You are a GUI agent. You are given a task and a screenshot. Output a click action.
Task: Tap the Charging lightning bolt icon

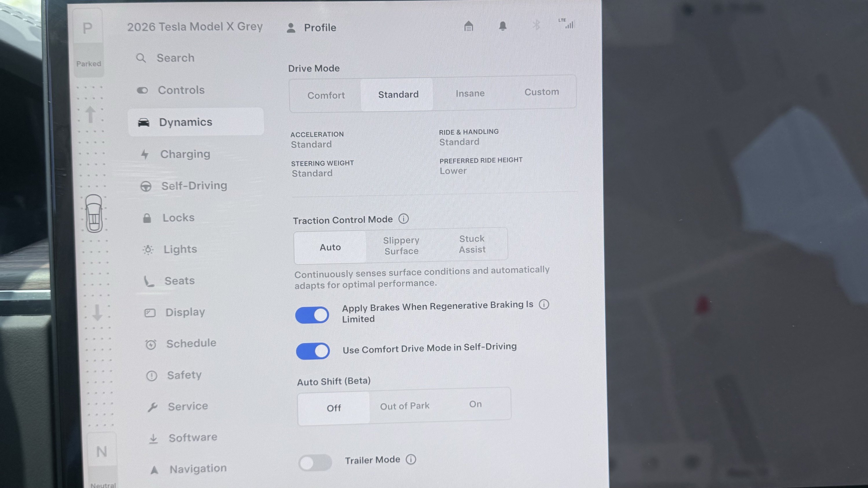[x=145, y=154]
